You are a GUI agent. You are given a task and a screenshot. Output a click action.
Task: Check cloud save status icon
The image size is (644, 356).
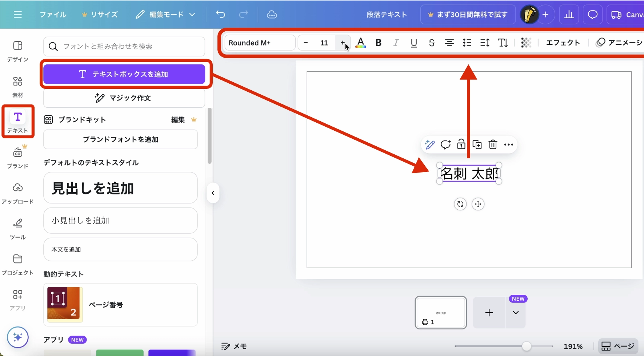tap(272, 15)
